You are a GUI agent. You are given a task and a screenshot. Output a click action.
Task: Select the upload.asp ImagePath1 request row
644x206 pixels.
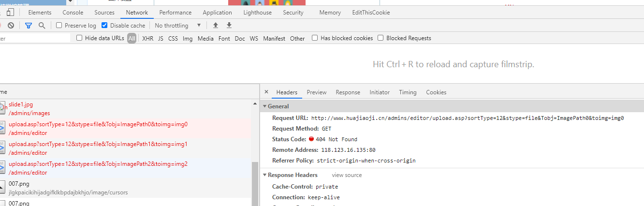click(x=98, y=148)
